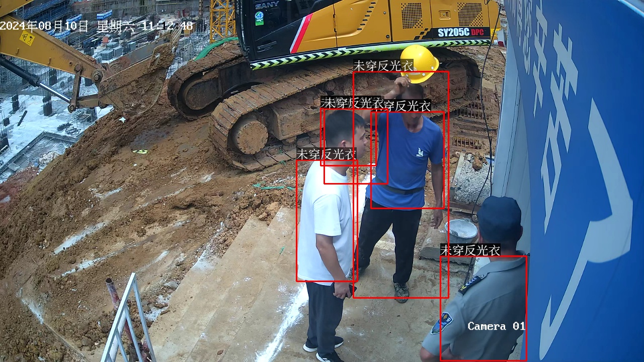
Task: Click the Camera 01 overlay label
Action: 496,326
